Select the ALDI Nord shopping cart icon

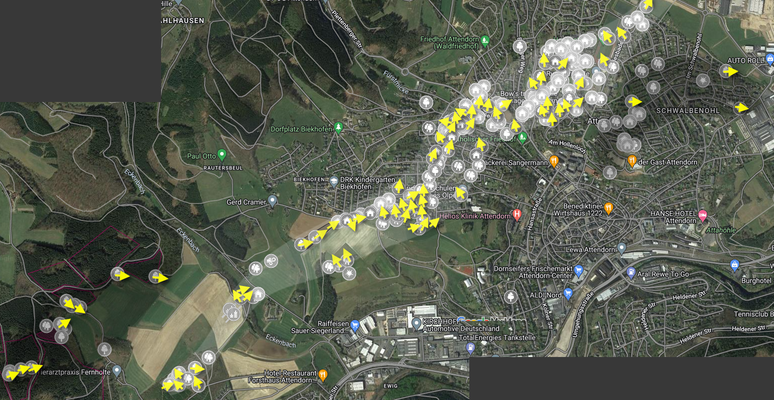click(568, 293)
